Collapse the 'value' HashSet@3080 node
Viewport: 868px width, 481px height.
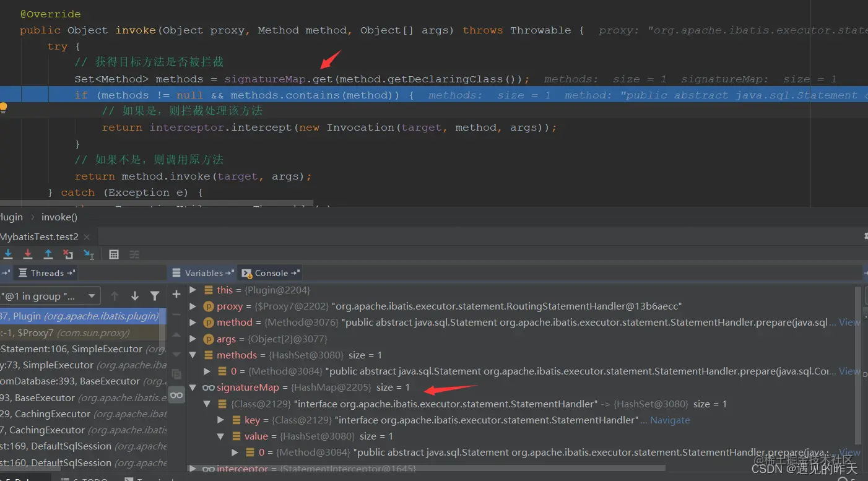coord(221,436)
